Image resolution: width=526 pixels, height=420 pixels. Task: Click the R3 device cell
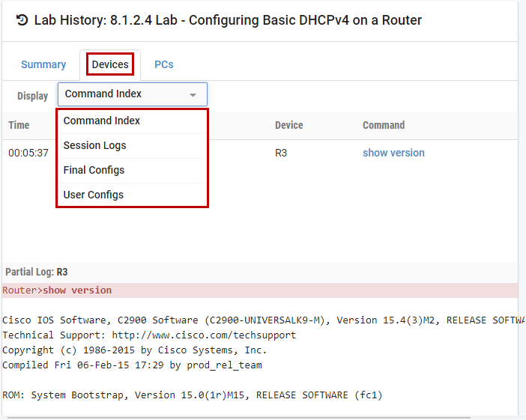282,153
